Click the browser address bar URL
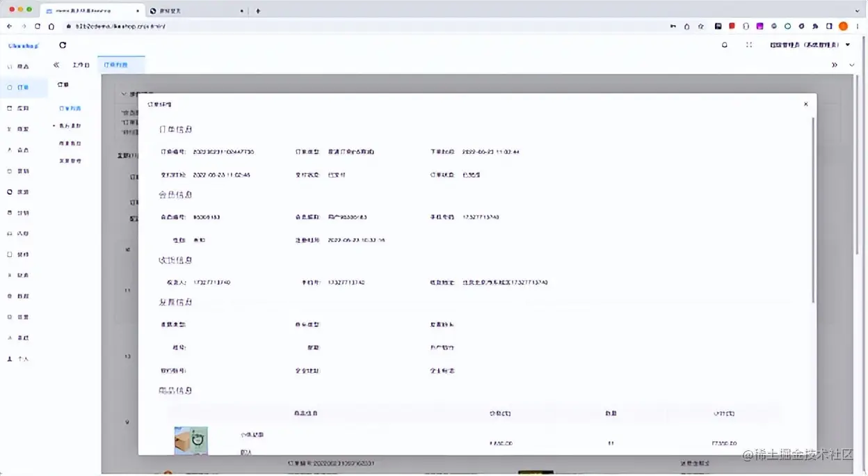Viewport: 868px width, 476px height. point(120,26)
